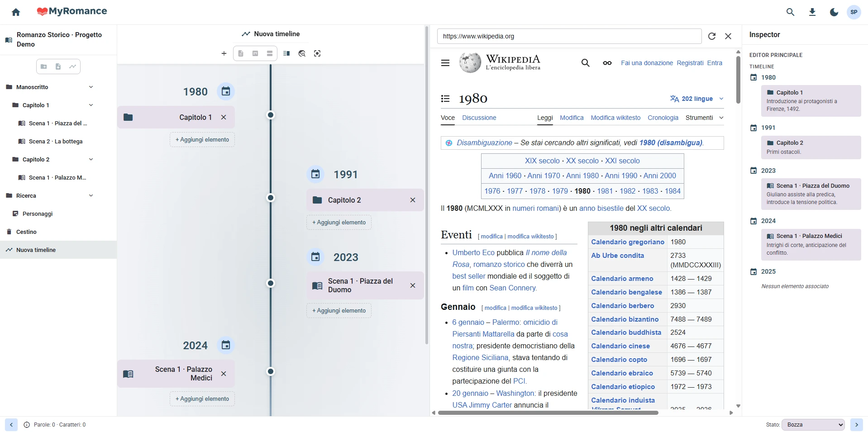Screen dimensions: 868x432
Task: Open the Discussione tab on Wikipedia
Action: point(479,118)
